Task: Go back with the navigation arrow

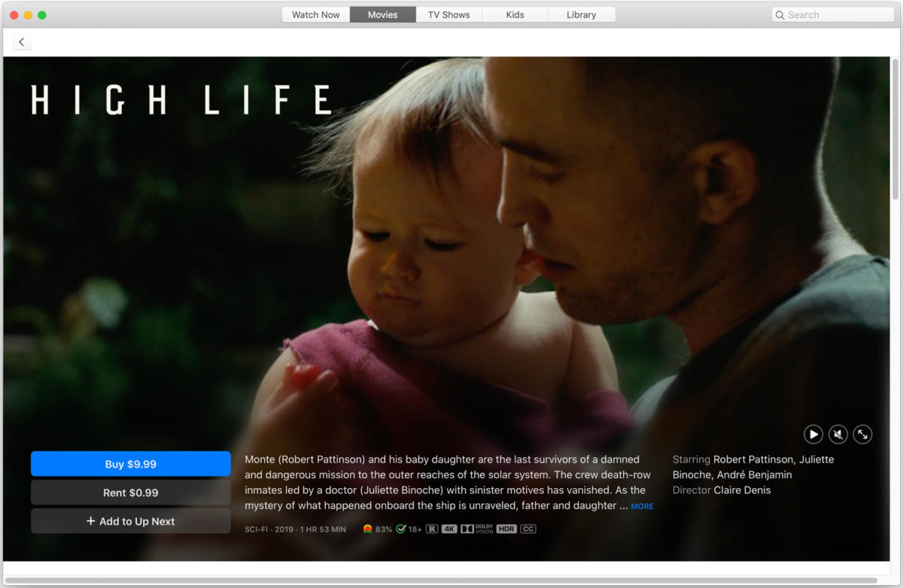Action: (x=22, y=41)
